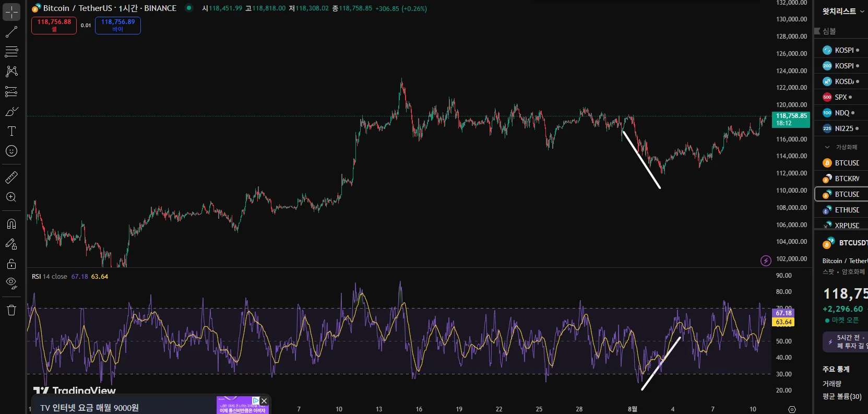
Task: Select the KOSPI 200 watchlist row
Action: (841, 66)
